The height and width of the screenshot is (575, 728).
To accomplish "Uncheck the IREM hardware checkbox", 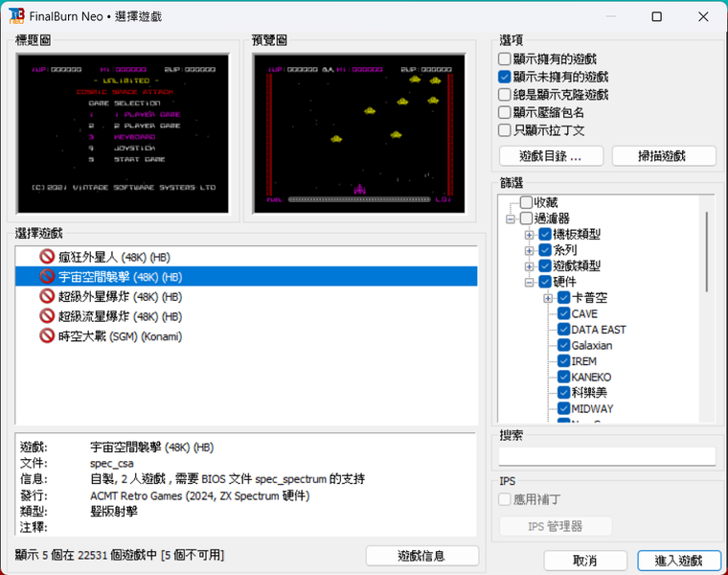I will coord(563,361).
